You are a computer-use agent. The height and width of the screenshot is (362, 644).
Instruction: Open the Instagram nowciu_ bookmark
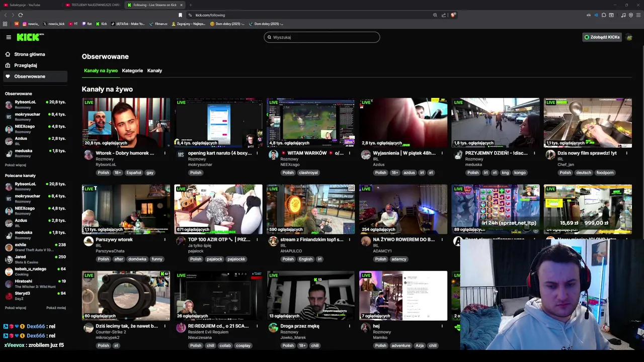pyautogui.click(x=31, y=24)
